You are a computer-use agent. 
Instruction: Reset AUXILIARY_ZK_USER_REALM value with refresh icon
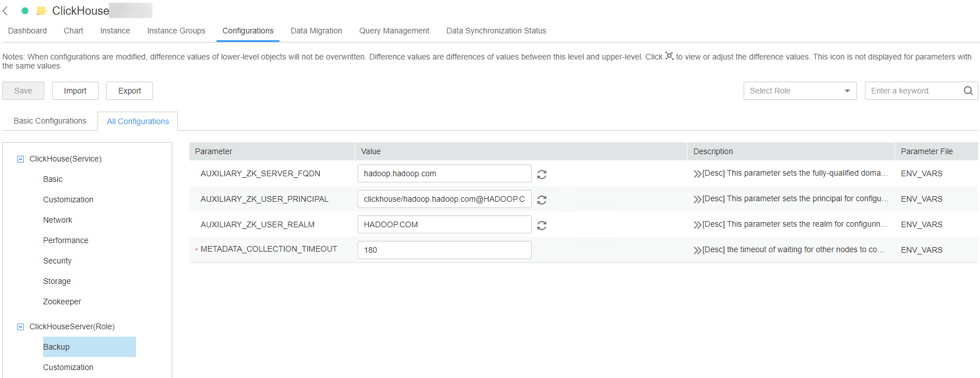click(x=542, y=226)
